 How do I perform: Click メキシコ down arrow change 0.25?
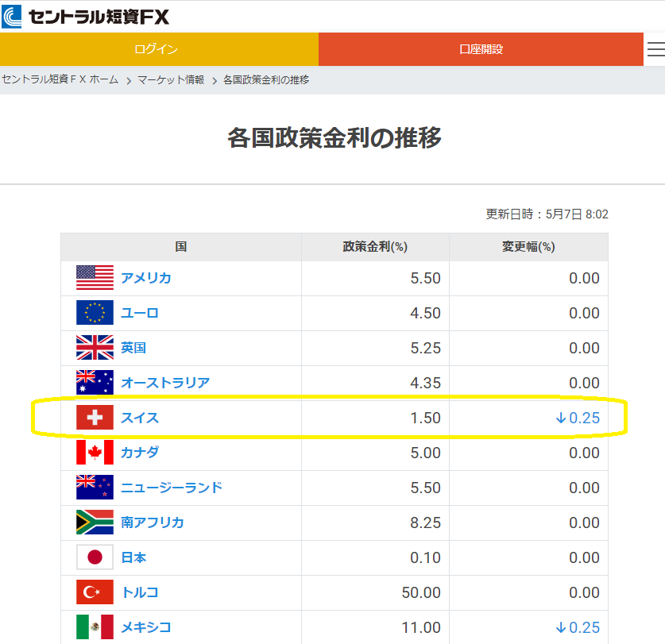click(x=578, y=627)
